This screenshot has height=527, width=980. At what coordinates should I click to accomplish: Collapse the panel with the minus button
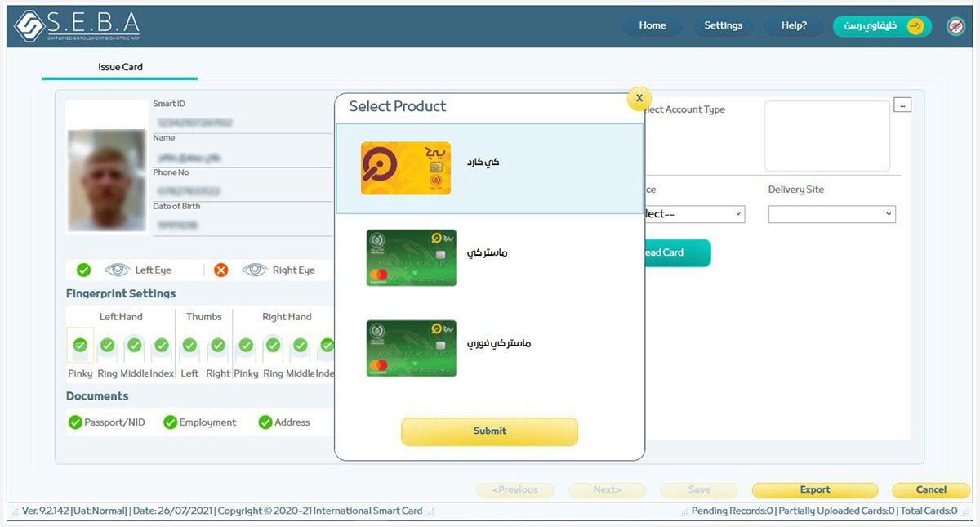point(902,105)
